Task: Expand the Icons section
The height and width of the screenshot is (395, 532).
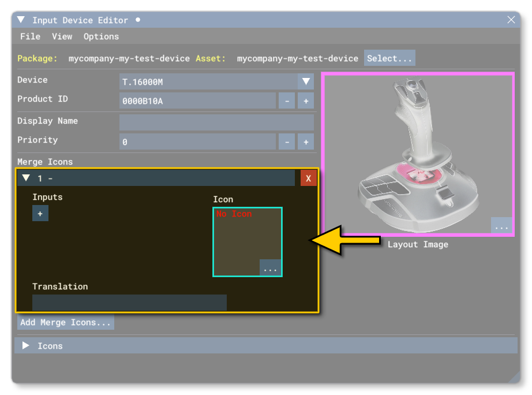Action: click(x=26, y=346)
